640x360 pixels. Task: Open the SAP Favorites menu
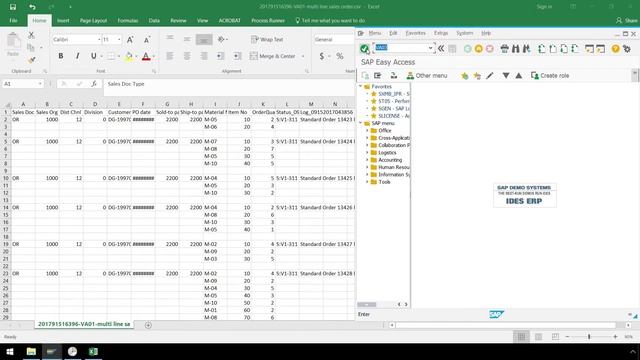415,33
